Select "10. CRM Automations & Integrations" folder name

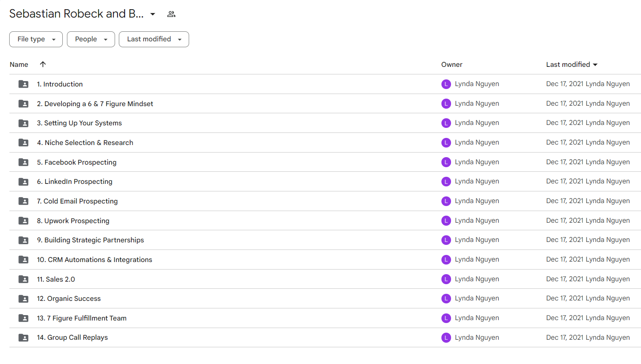95,260
